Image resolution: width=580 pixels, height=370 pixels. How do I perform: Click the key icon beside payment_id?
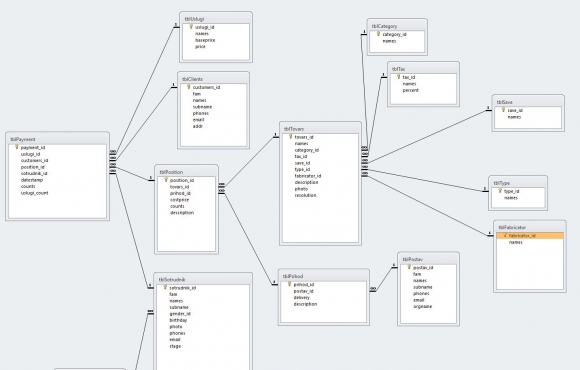[x=17, y=147]
